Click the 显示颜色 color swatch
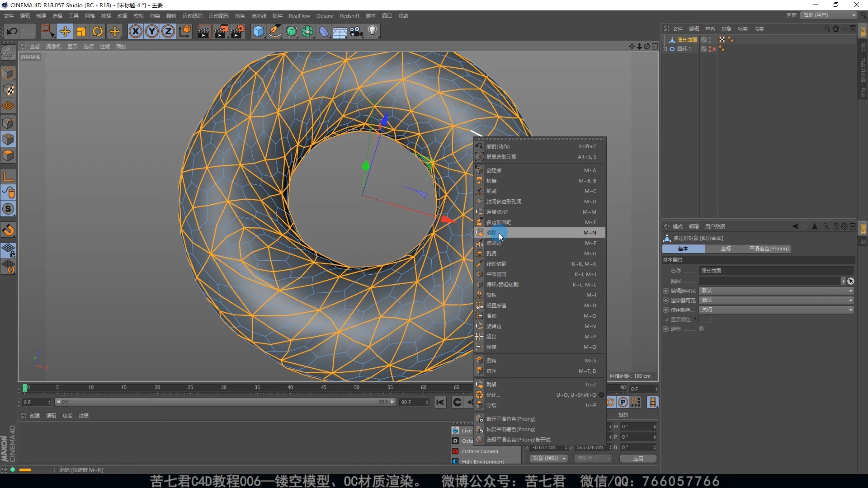868x488 pixels. pos(705,319)
